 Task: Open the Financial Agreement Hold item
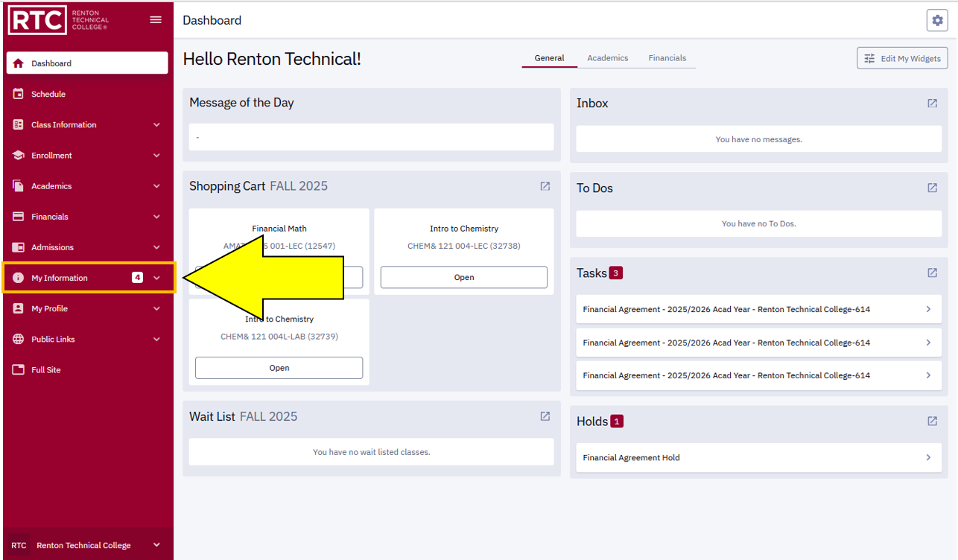758,458
